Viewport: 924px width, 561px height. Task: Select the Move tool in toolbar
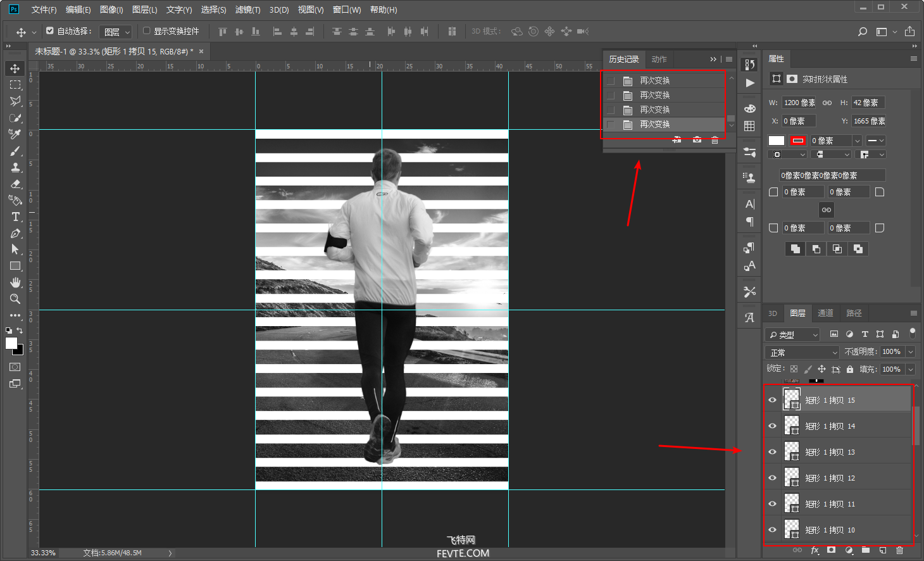[x=15, y=68]
